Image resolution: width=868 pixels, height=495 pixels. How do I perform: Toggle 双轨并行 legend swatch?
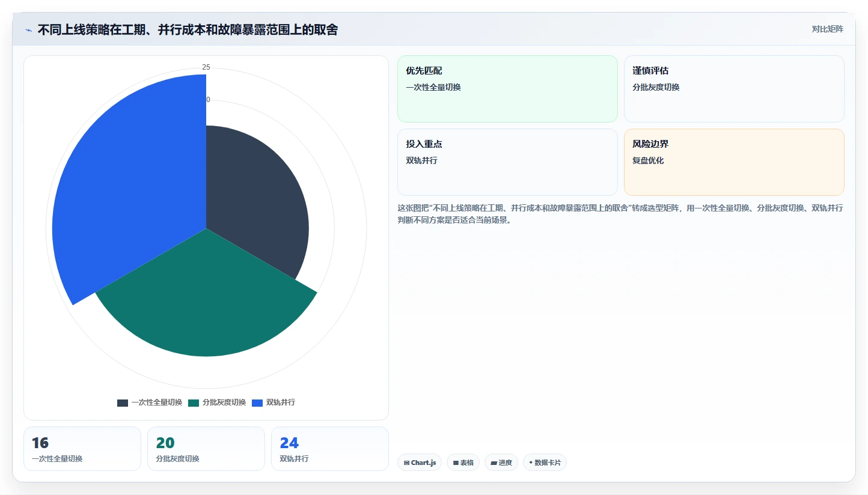257,402
